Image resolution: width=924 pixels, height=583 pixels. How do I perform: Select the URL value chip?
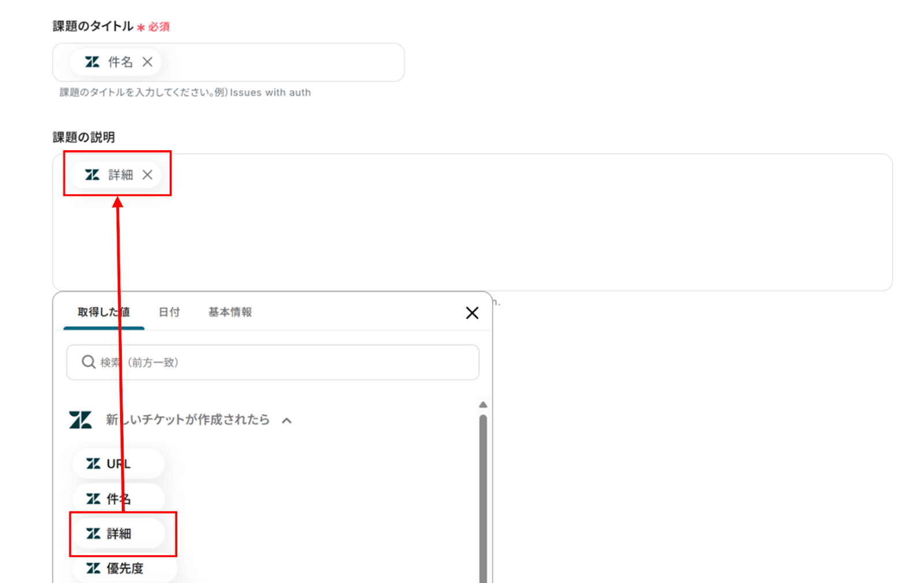pos(118,464)
